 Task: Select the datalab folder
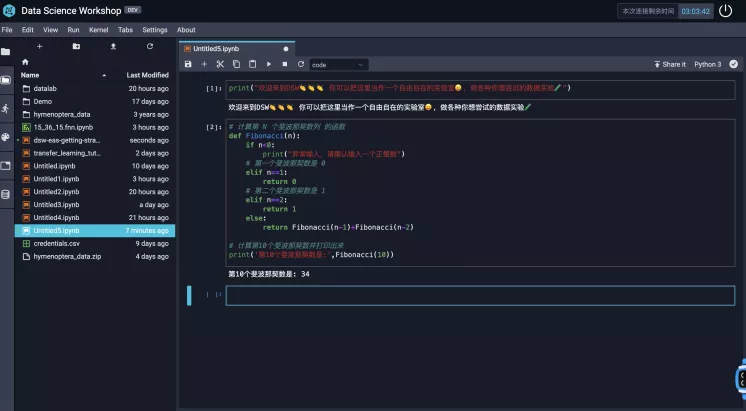[95, 88]
